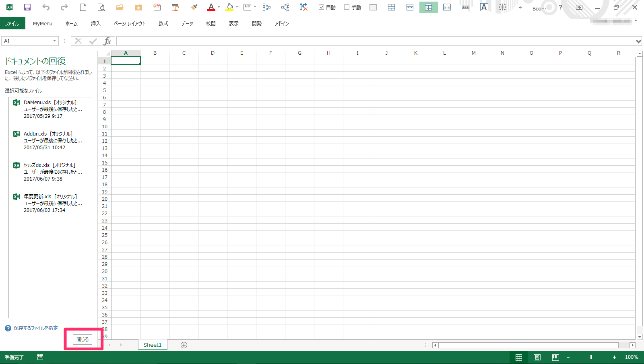Open the ファイル tab
Viewport: 644px width, 364px height.
coord(12,24)
